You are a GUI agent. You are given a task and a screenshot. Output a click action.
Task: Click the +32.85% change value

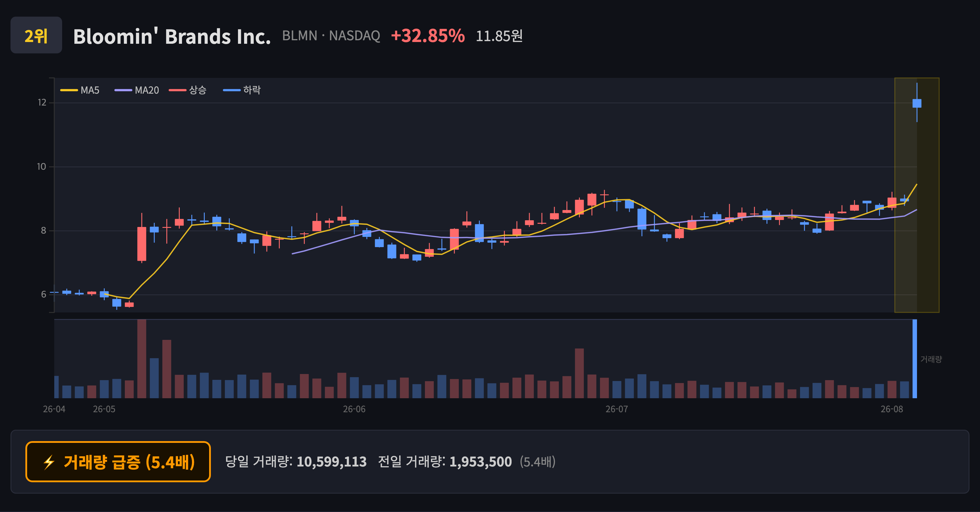click(428, 36)
